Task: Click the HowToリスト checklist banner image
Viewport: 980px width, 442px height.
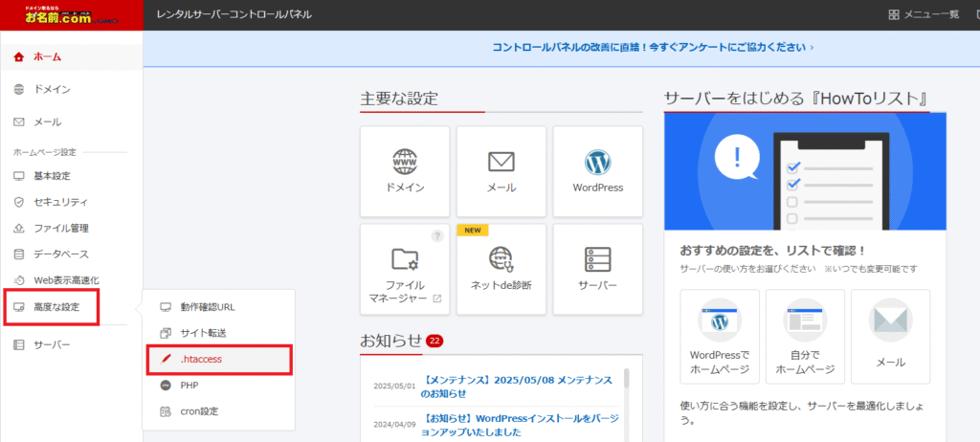Action: [x=805, y=171]
